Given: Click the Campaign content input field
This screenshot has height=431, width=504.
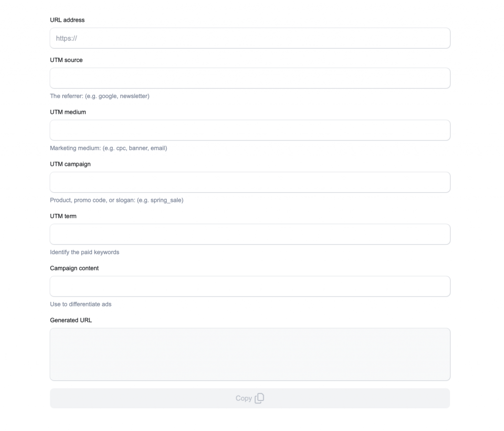Looking at the screenshot, I should tap(250, 287).
